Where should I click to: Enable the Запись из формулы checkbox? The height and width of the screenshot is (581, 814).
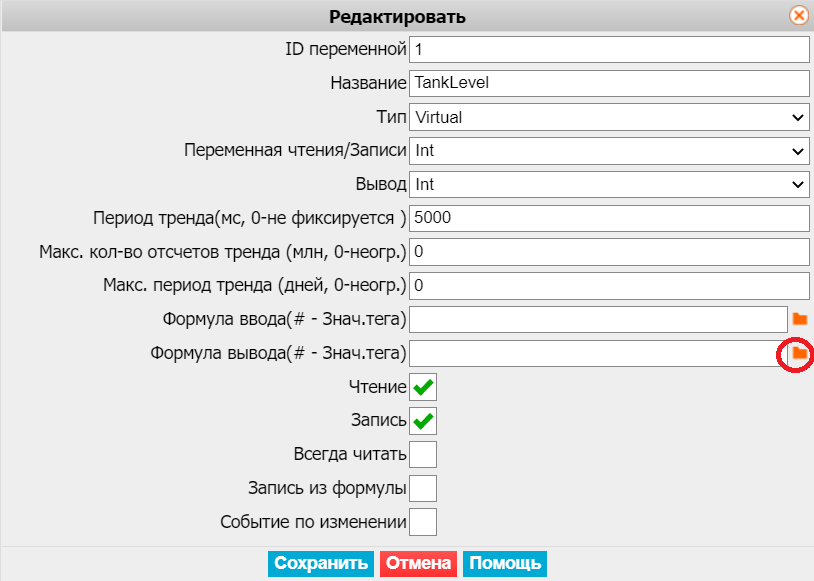tap(423, 488)
